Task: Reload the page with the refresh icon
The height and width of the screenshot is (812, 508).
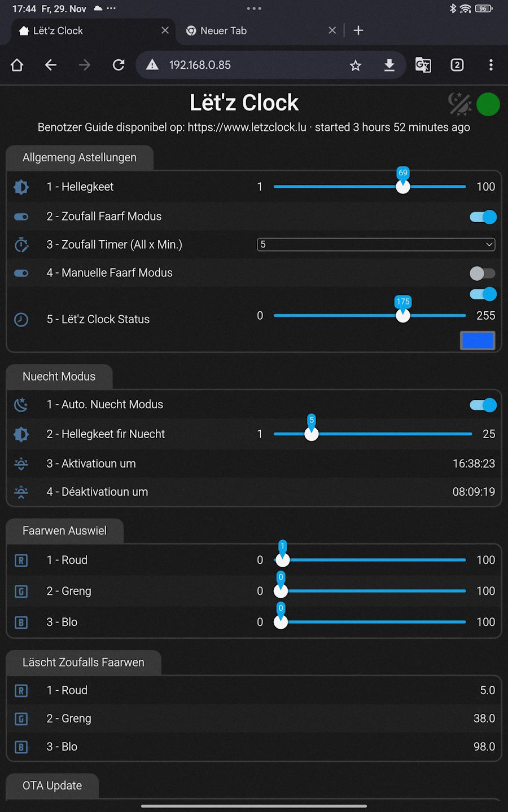Action: (x=119, y=65)
